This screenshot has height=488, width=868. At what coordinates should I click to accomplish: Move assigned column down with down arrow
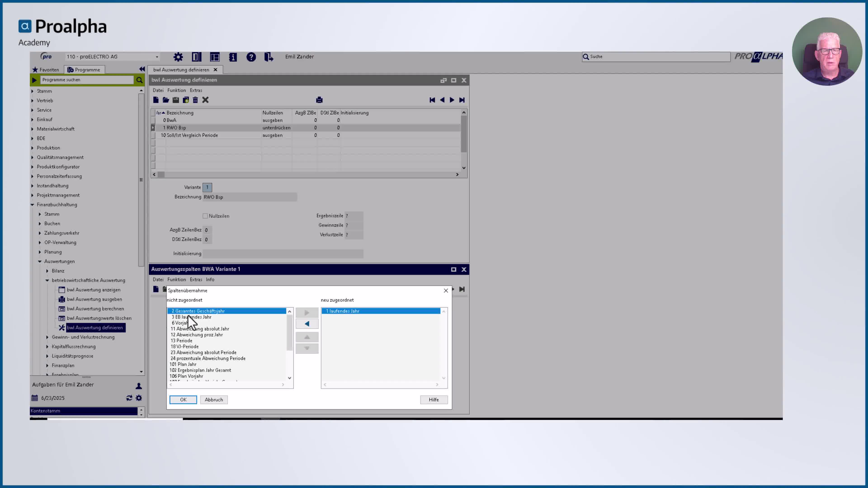[x=307, y=348]
